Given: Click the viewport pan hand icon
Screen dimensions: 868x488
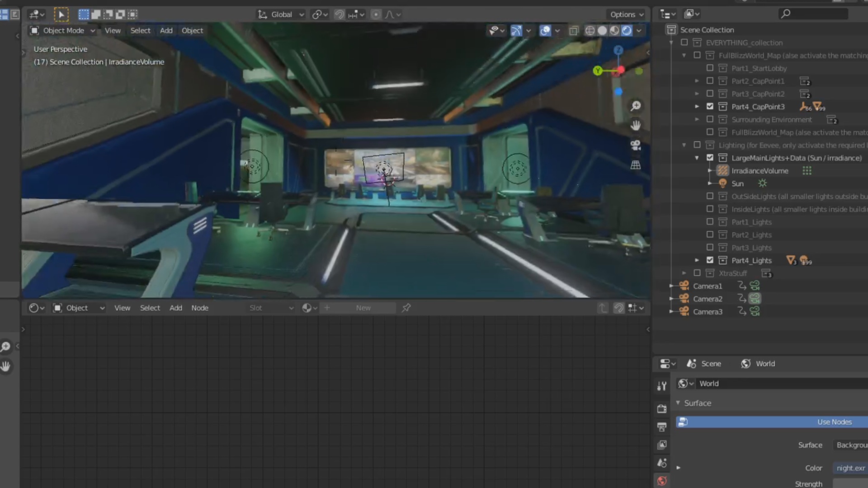Looking at the screenshot, I should pyautogui.click(x=636, y=125).
